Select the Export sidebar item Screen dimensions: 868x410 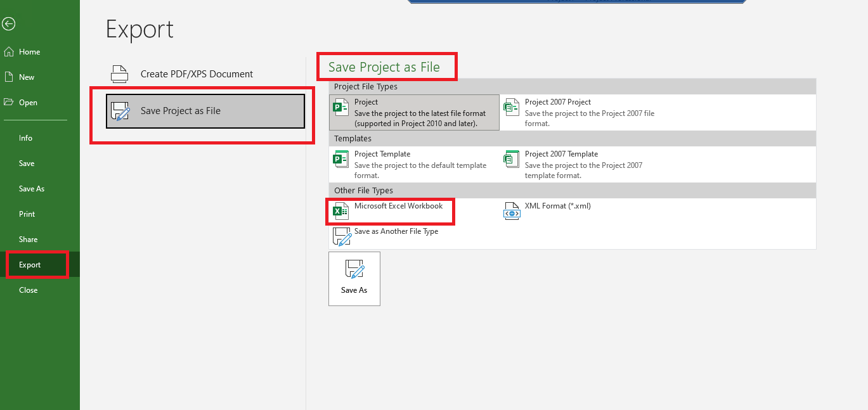click(40, 265)
